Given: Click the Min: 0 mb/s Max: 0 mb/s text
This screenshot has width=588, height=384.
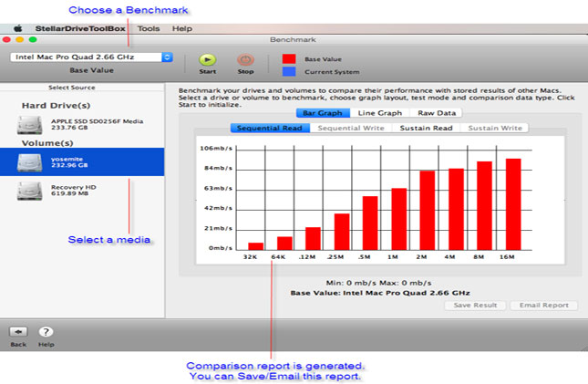Looking at the screenshot, I should click(378, 283).
